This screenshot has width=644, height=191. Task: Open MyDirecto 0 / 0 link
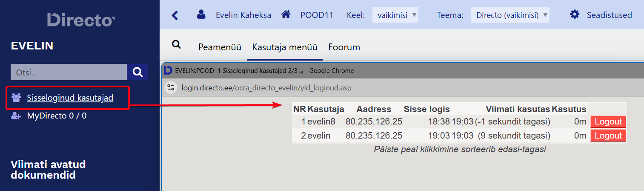[x=57, y=116]
